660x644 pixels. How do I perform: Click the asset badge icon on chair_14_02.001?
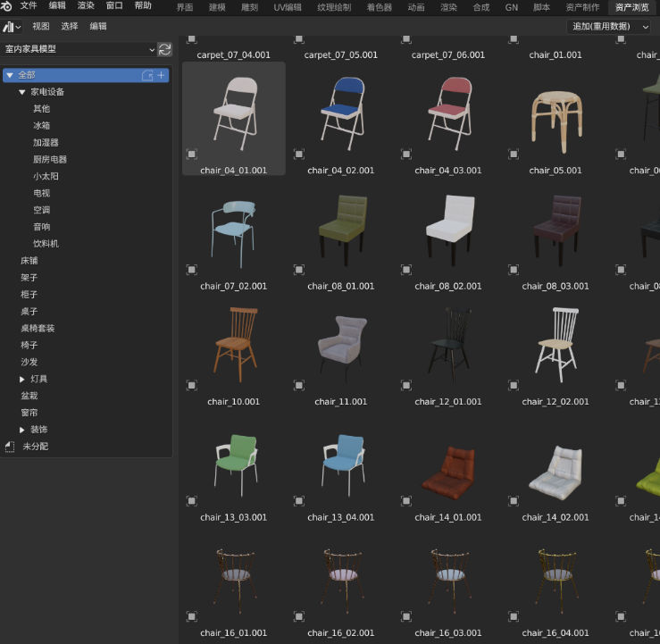pyautogui.click(x=514, y=501)
